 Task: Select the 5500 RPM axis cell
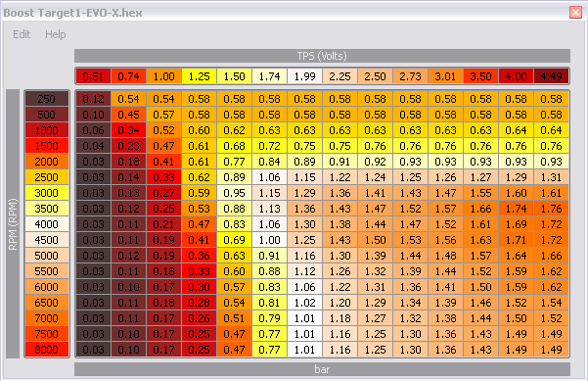pyautogui.click(x=47, y=271)
